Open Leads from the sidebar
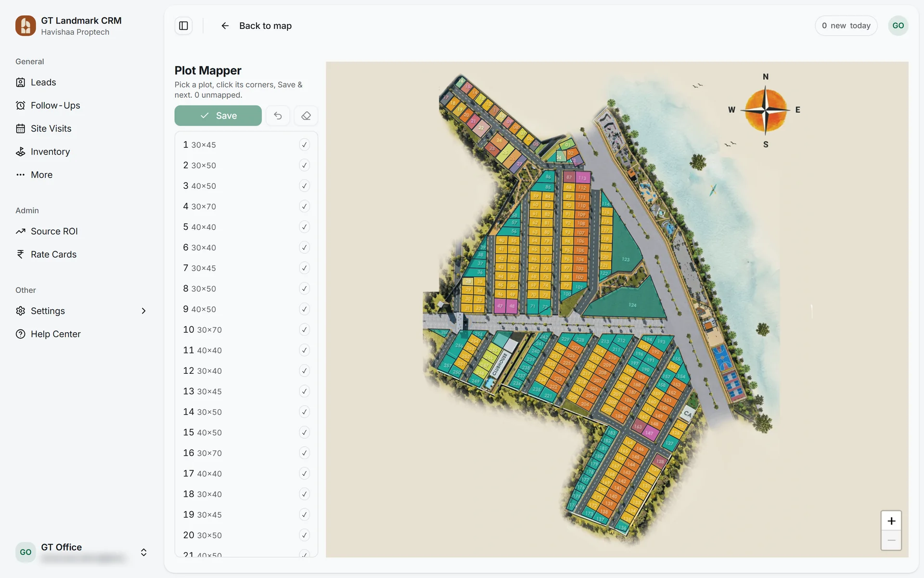Image resolution: width=924 pixels, height=578 pixels. click(43, 82)
